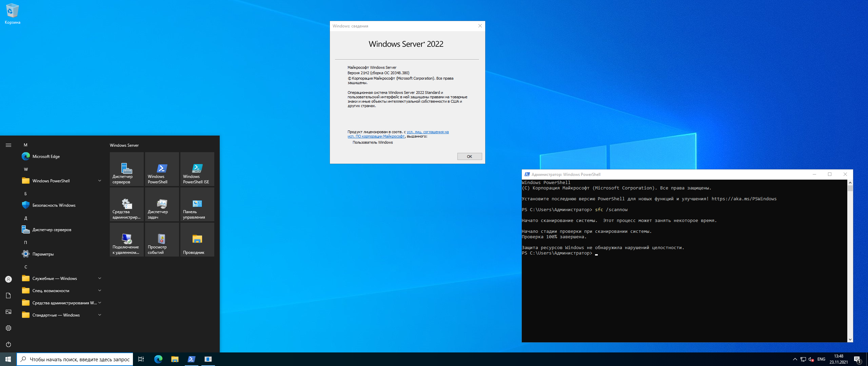Viewport: 868px width, 366px height.
Task: Click the Windows Server tile group title
Action: 124,145
